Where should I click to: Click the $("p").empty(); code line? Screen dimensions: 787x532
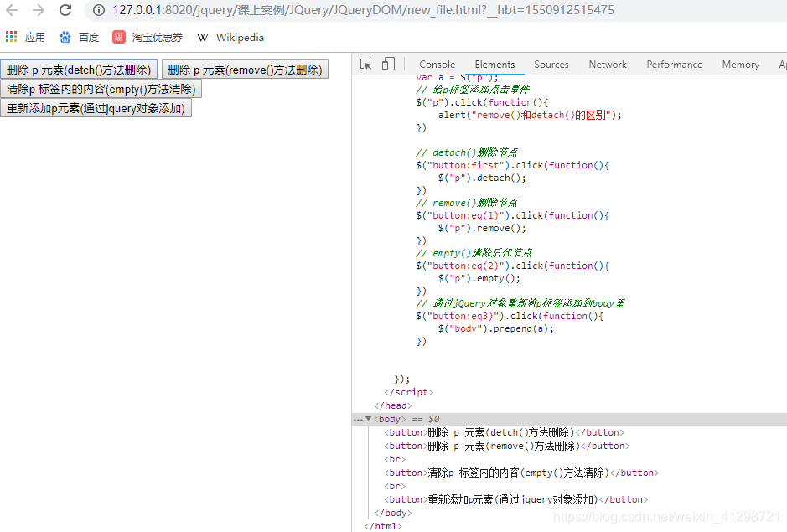[x=479, y=278]
